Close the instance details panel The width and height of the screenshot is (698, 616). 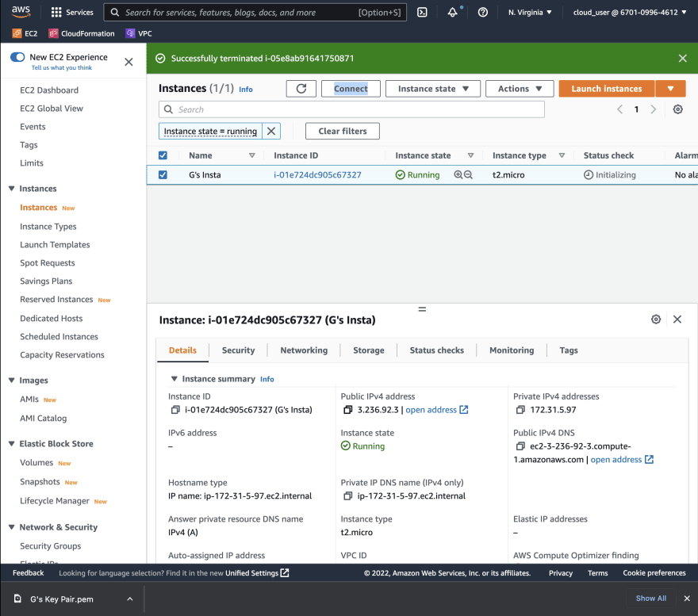tap(677, 319)
